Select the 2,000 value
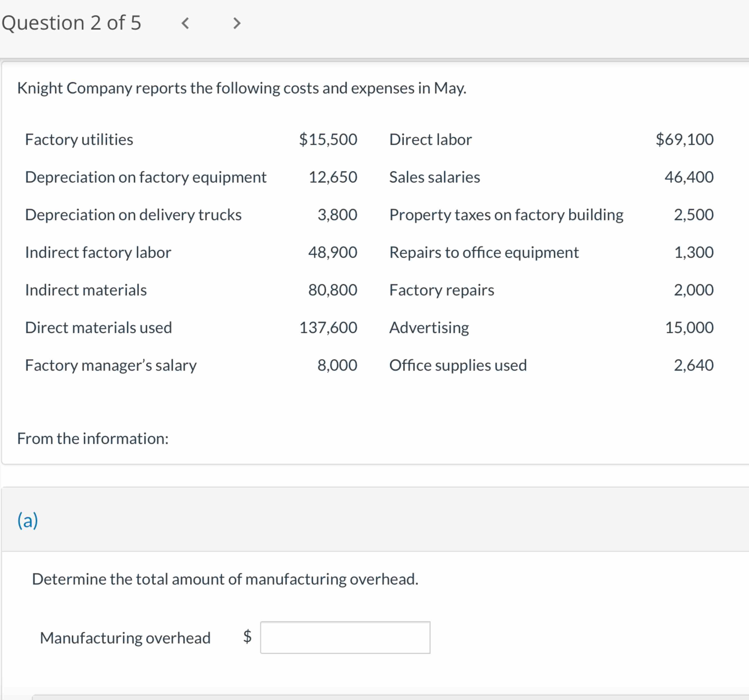Screen dimensions: 749x700 coord(694,290)
